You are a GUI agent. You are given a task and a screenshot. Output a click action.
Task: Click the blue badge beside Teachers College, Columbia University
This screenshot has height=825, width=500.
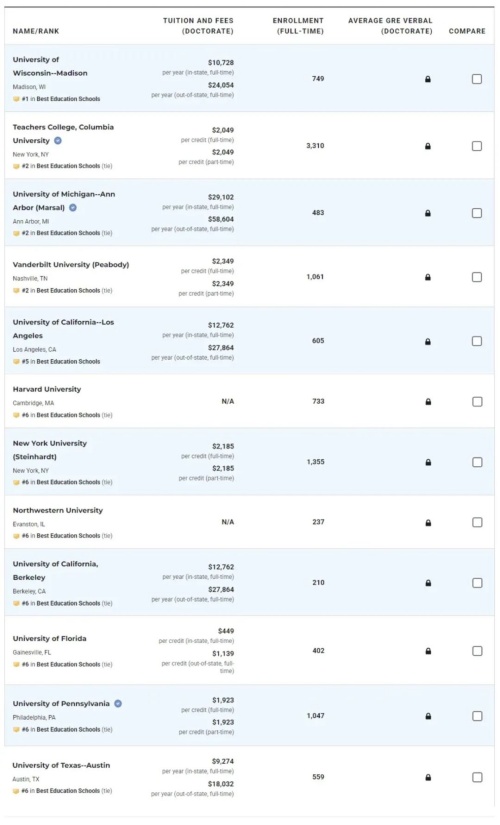58,140
